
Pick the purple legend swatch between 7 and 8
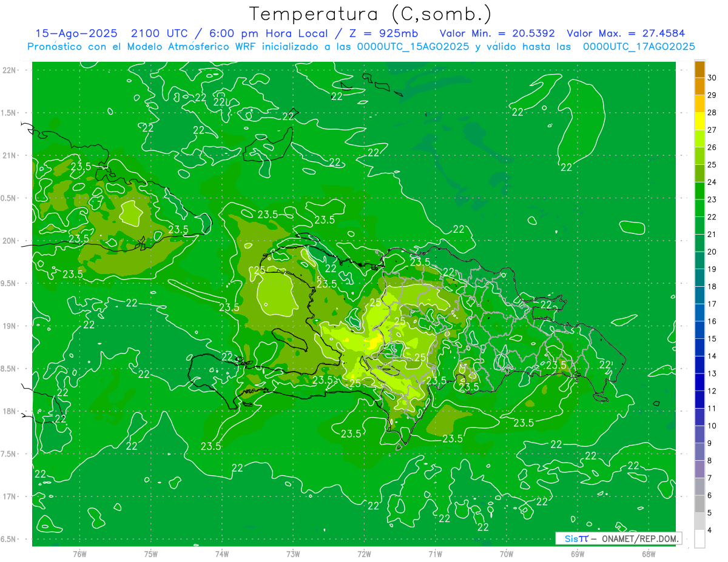click(x=699, y=469)
